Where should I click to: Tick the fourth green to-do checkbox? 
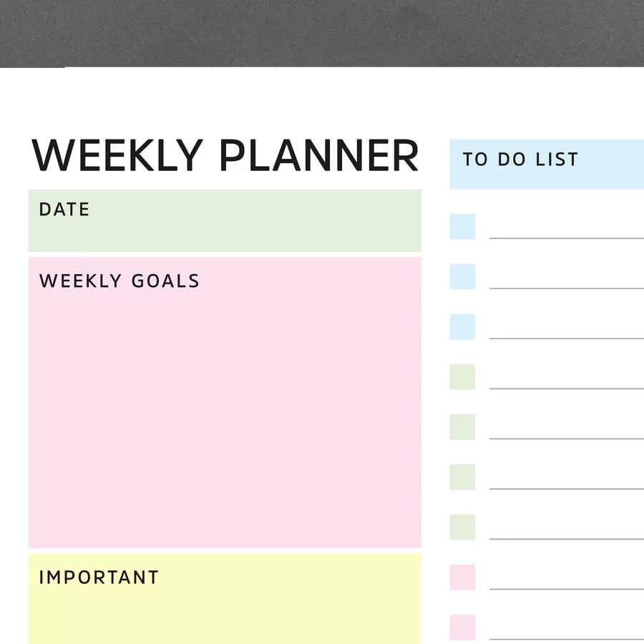click(462, 527)
